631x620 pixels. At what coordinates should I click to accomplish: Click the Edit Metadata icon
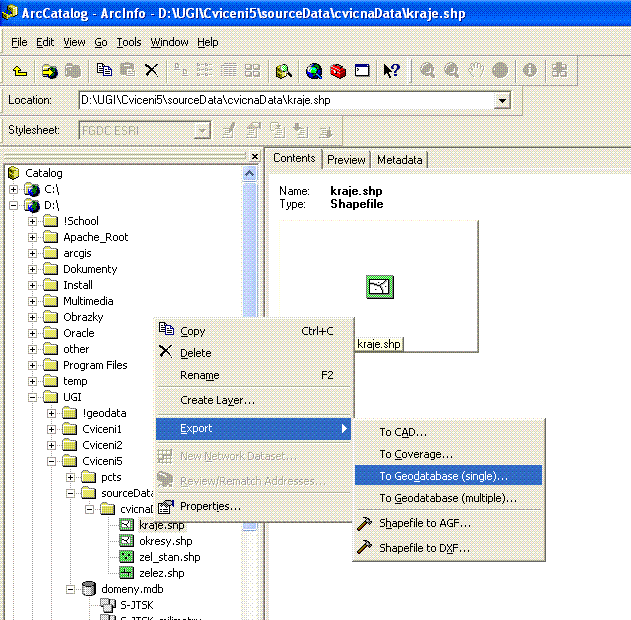click(229, 130)
